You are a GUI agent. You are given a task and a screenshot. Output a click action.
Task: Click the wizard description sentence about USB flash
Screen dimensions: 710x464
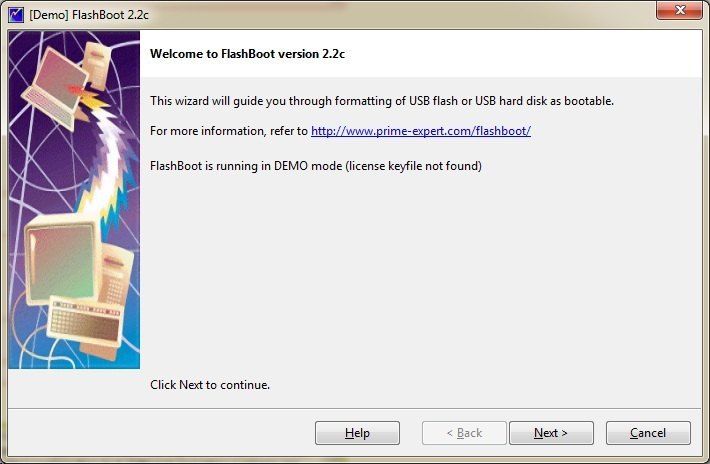click(x=381, y=101)
